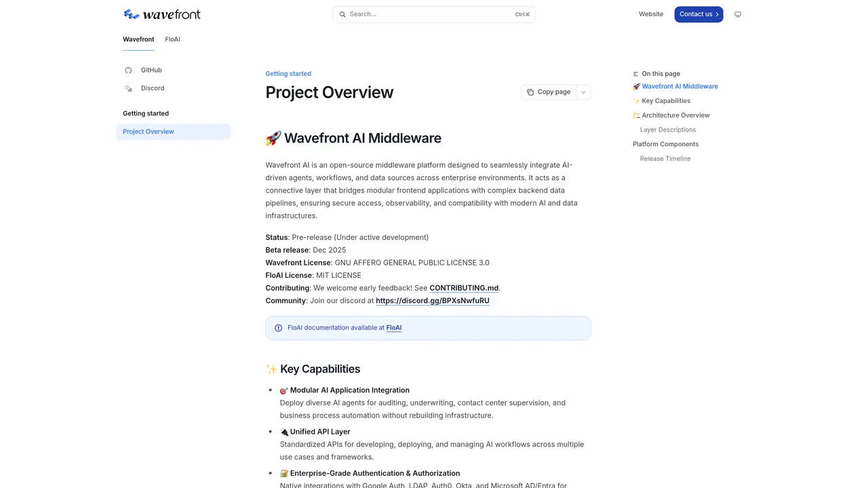The height and width of the screenshot is (488, 868).
Task: Click the Project Overview heading
Action: (x=330, y=92)
